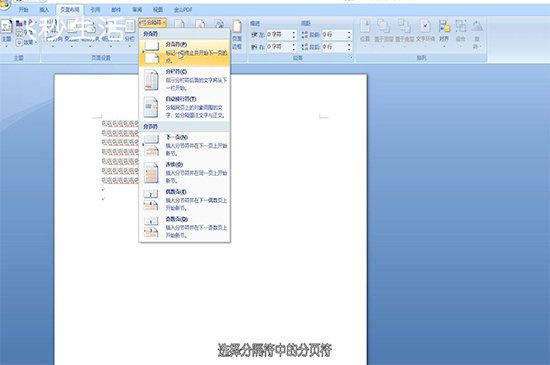The image size is (550, 365).
Task: Open the Office button menu
Action: click(x=4, y=4)
